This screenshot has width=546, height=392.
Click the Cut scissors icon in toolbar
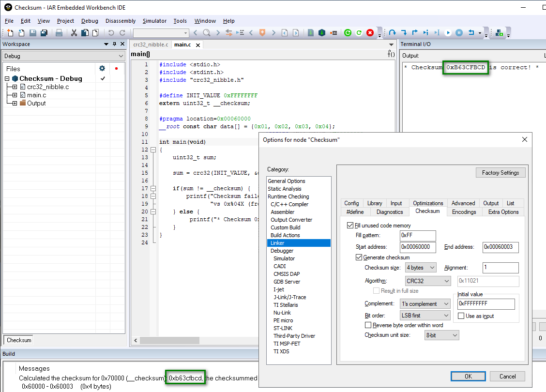click(x=74, y=33)
